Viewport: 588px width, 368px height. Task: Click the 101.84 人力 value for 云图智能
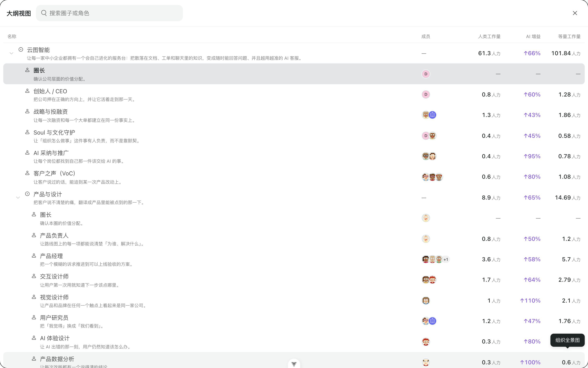coord(566,53)
